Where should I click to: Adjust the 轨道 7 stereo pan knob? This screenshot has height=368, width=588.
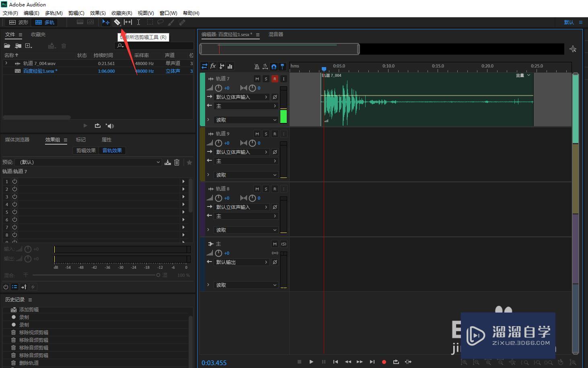[x=252, y=88]
